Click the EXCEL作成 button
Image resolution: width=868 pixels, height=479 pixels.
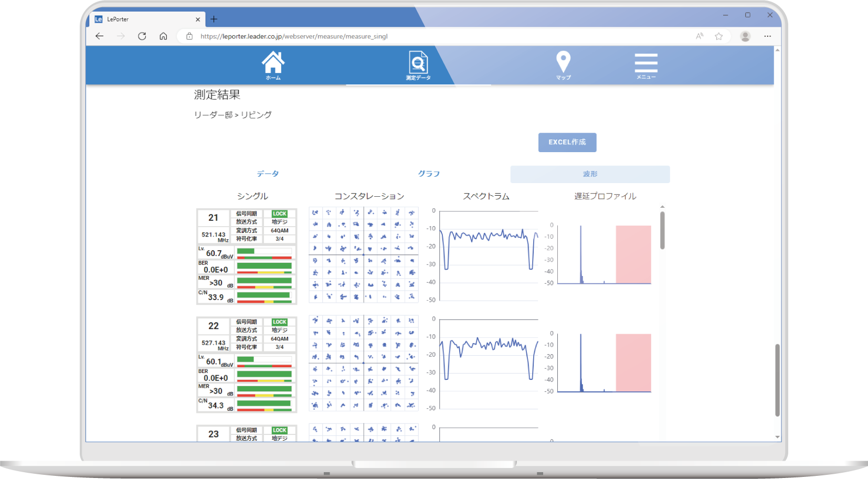pos(567,142)
